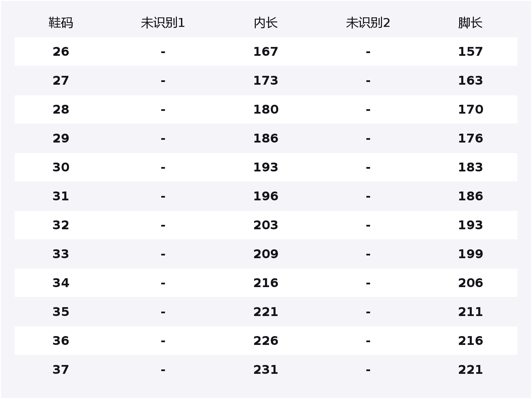Image resolution: width=532 pixels, height=399 pixels.
Task: Click the 鞋码 column header
Action: (x=61, y=23)
